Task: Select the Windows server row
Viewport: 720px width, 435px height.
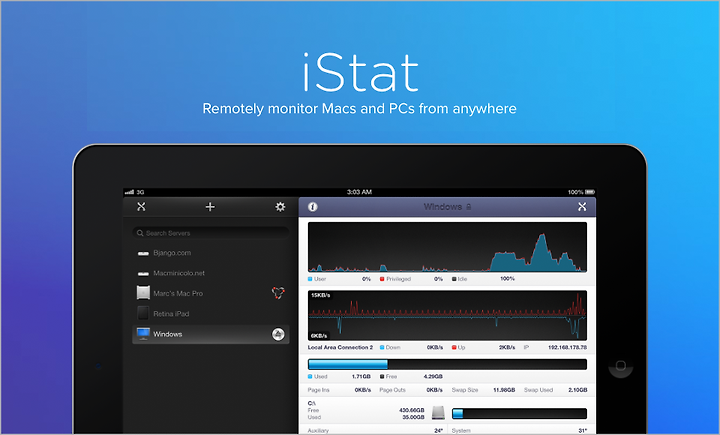Action: (211, 334)
